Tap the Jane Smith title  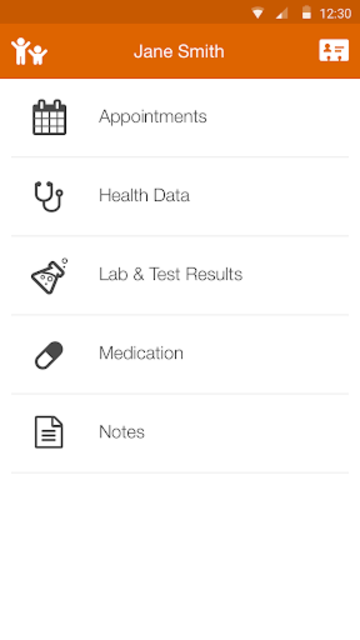click(179, 51)
